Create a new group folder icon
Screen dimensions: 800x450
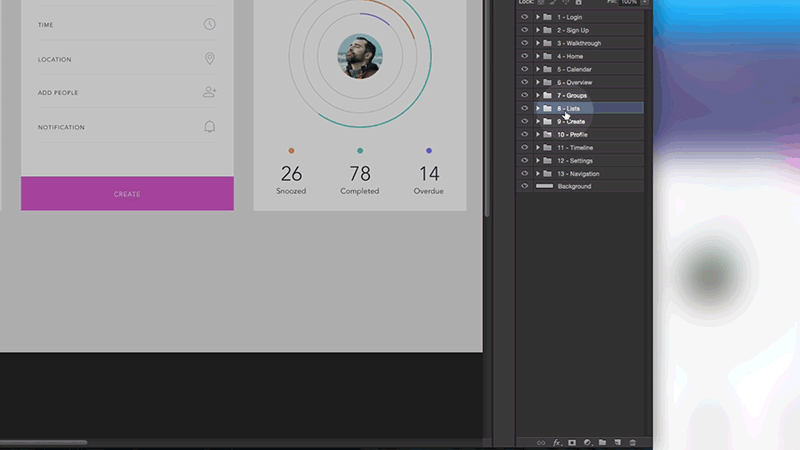pyautogui.click(x=602, y=442)
